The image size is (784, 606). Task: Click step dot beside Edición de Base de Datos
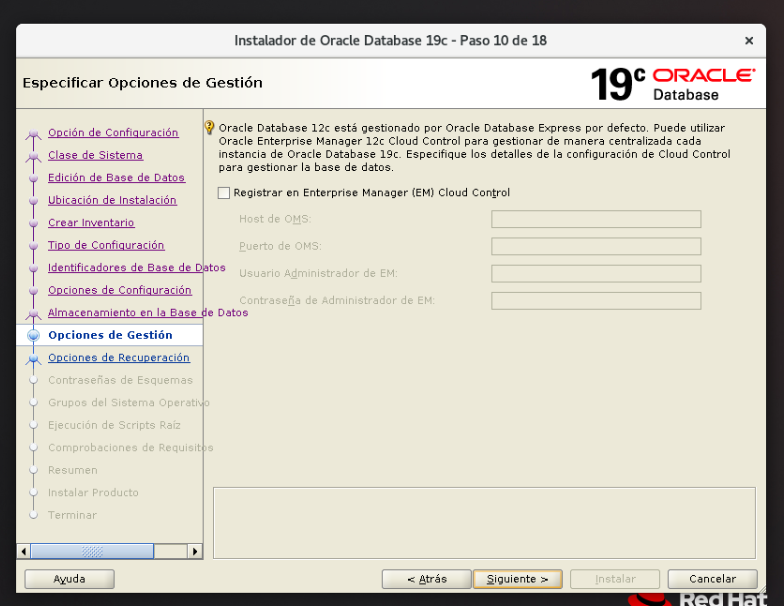tap(34, 178)
